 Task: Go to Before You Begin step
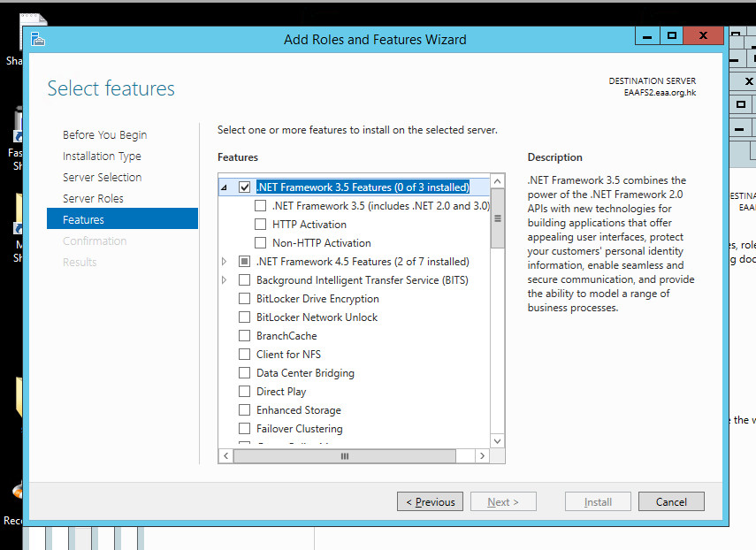[104, 135]
